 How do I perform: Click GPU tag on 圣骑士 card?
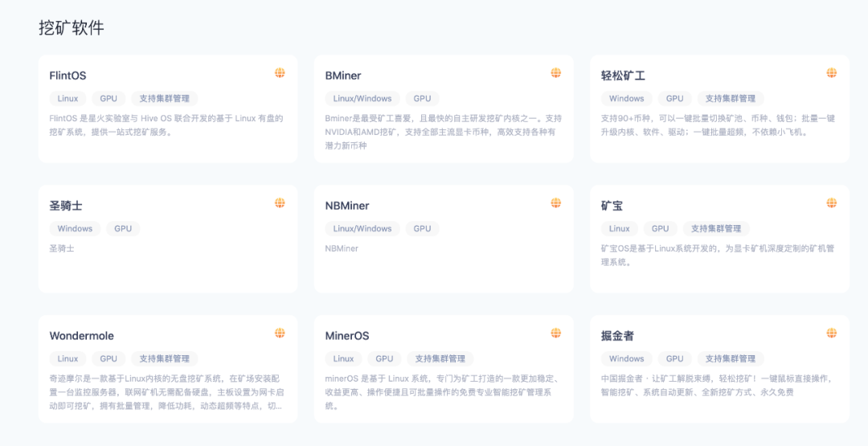pos(123,228)
